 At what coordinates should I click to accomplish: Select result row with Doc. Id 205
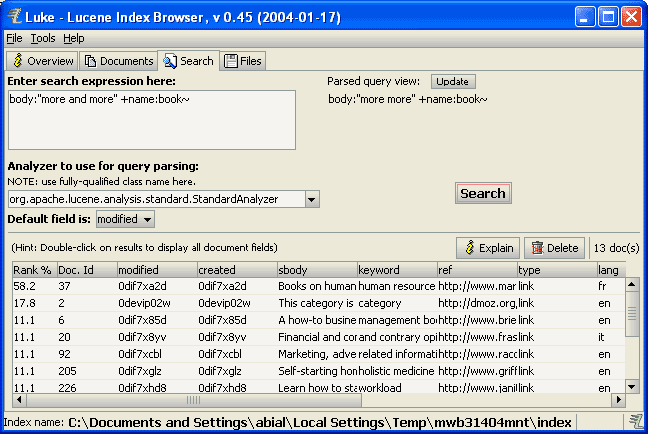coord(319,371)
